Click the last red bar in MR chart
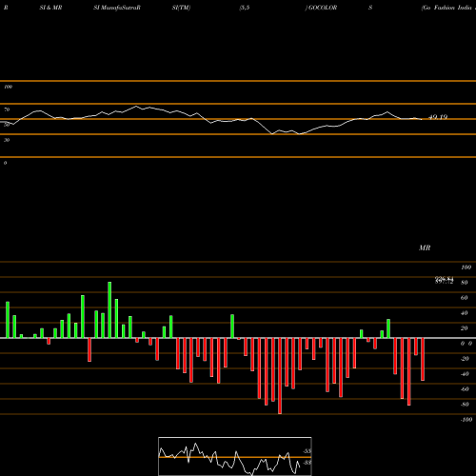Viewport: 476px width, 476px height. coord(423,359)
